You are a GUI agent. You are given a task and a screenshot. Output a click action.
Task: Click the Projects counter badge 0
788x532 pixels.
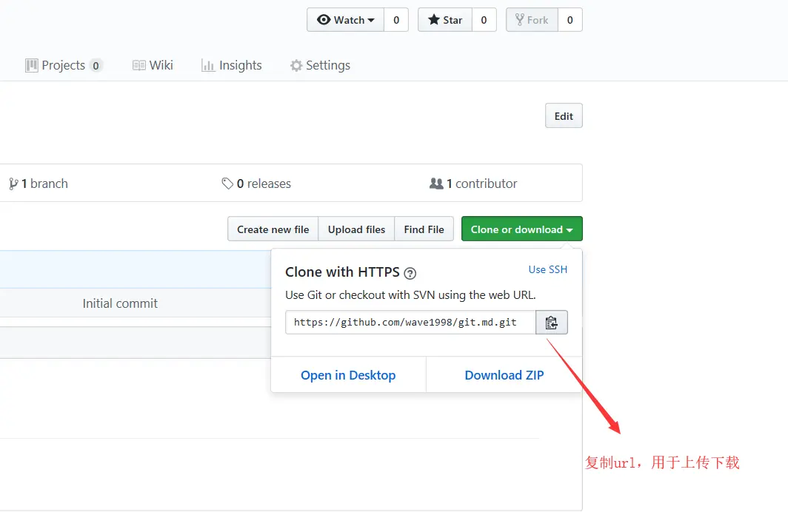point(96,66)
